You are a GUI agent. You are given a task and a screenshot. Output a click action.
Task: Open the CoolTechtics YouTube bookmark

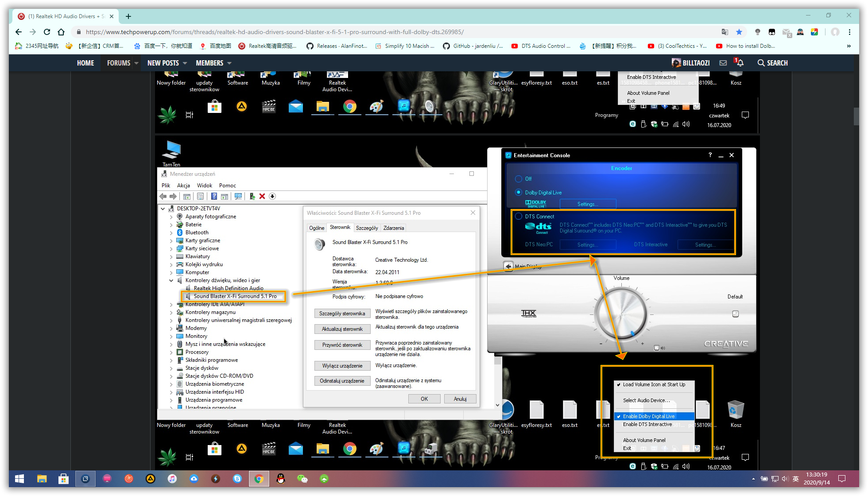point(677,46)
